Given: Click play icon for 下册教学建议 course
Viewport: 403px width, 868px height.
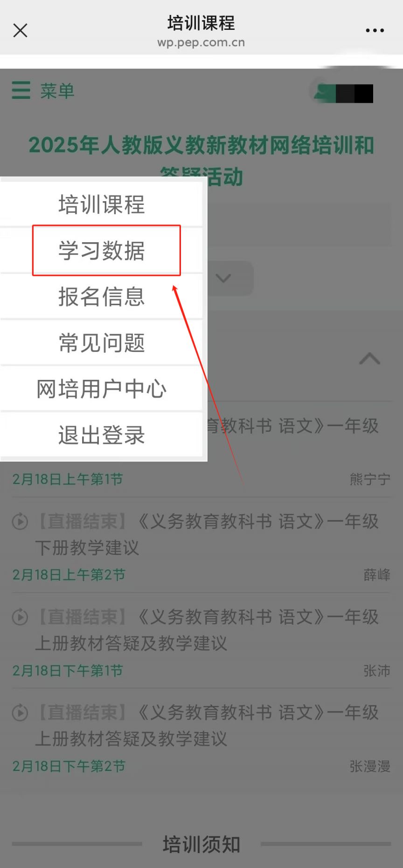Looking at the screenshot, I should (20, 521).
